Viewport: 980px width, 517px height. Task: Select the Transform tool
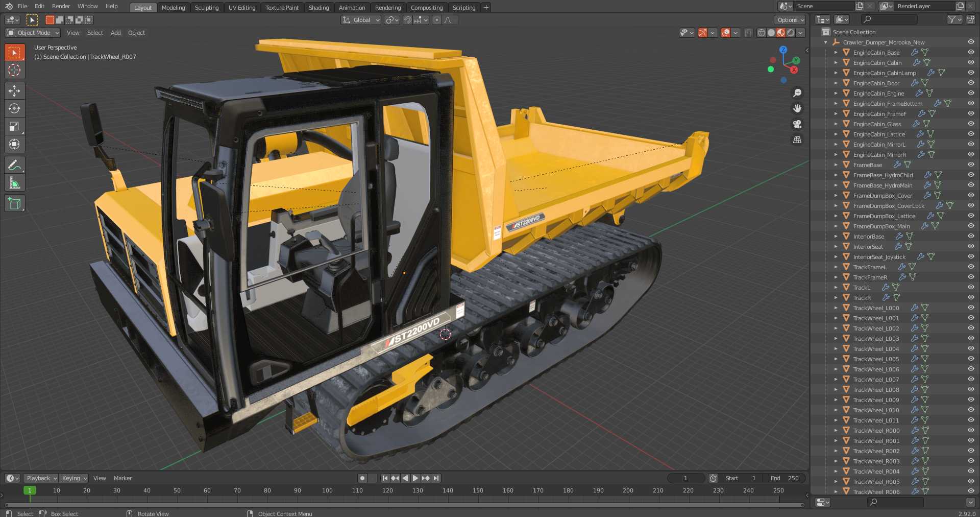point(14,144)
